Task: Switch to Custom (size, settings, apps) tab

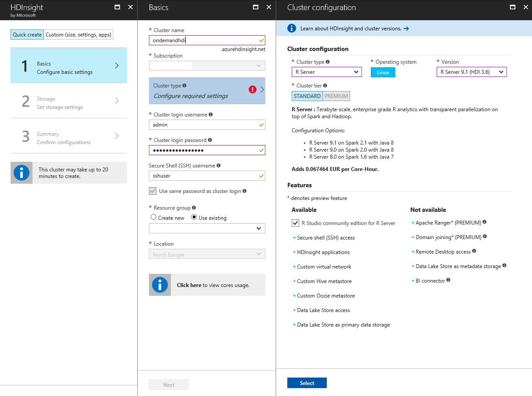Action: 79,35
